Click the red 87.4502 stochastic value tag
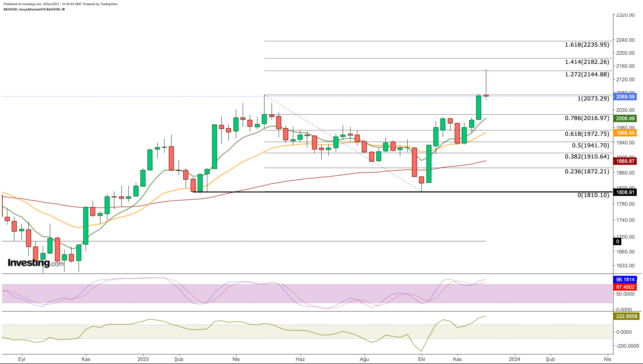Viewport: 643px width, 364px height. click(625, 287)
